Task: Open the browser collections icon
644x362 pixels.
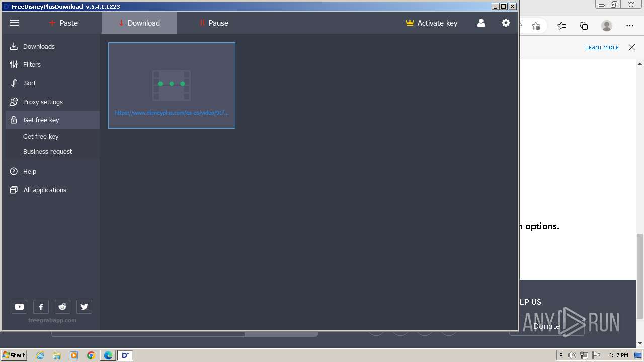Action: [x=584, y=26]
